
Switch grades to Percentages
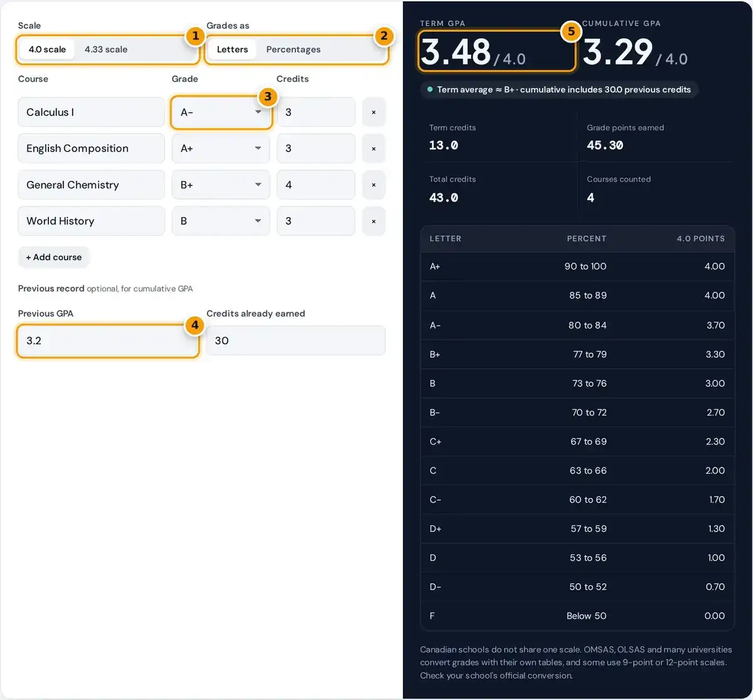293,50
